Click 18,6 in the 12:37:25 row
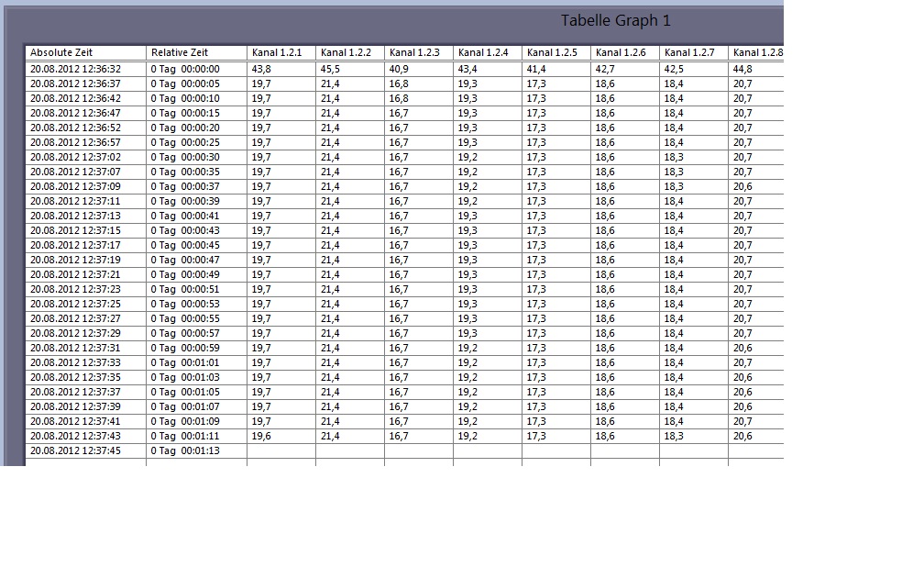The image size is (924, 578). 625,305
